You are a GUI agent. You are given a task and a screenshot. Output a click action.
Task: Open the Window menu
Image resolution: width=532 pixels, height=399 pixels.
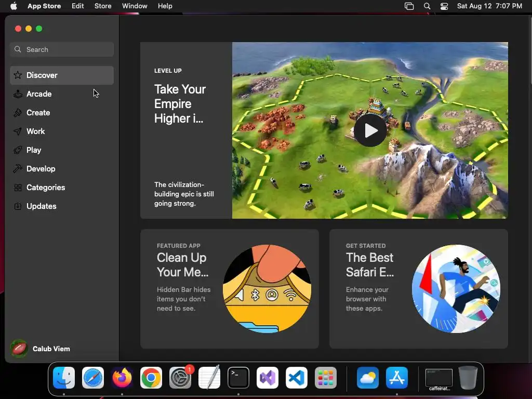[135, 6]
